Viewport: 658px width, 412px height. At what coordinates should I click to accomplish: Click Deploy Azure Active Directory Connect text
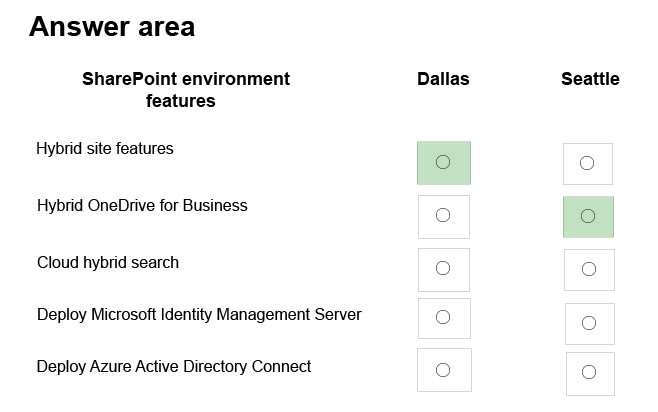[174, 367]
